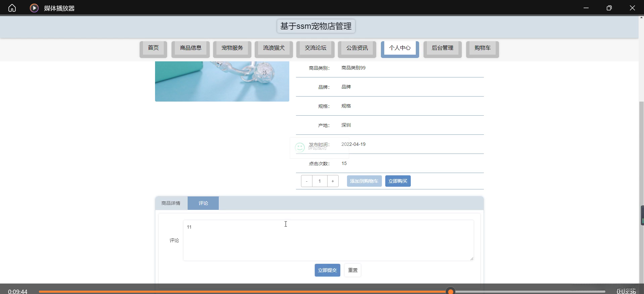The image size is (644, 294).
Task: Click the 2022-04-19 publish date
Action: (x=353, y=144)
